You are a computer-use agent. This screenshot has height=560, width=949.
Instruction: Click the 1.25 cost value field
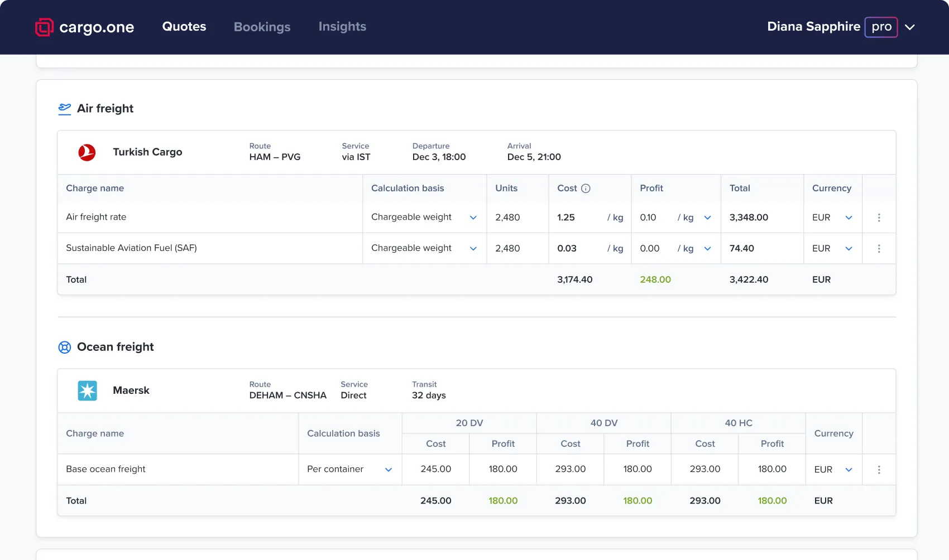point(567,218)
